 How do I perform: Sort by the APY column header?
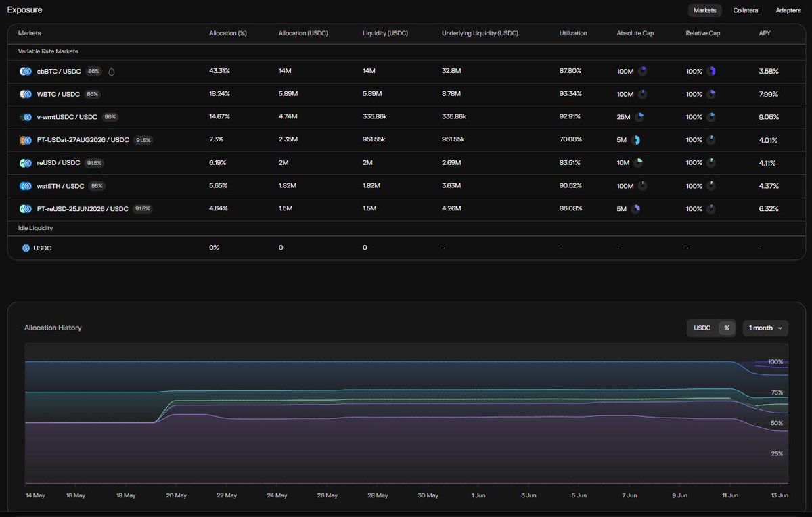[765, 32]
